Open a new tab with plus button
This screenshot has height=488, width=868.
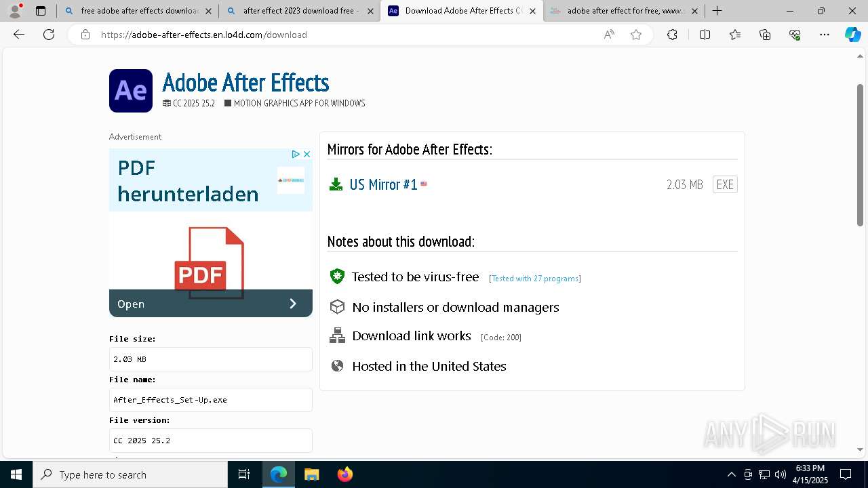(x=717, y=11)
